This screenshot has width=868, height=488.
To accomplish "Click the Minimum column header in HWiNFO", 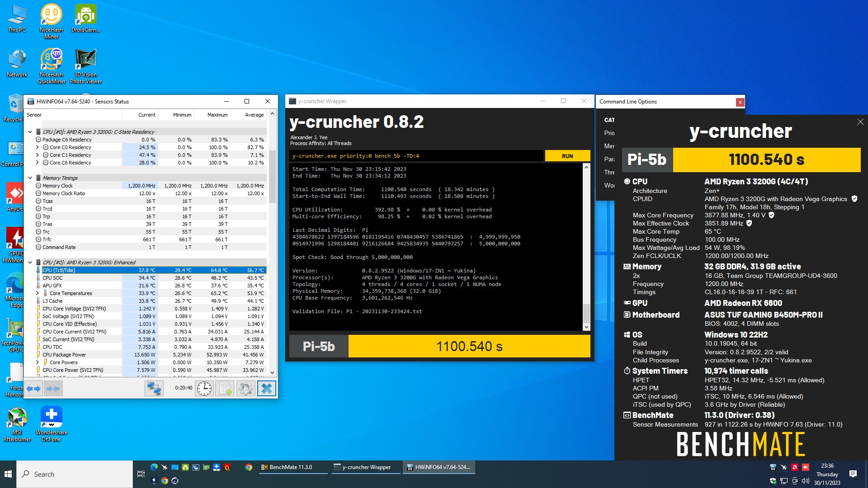I will tap(176, 115).
